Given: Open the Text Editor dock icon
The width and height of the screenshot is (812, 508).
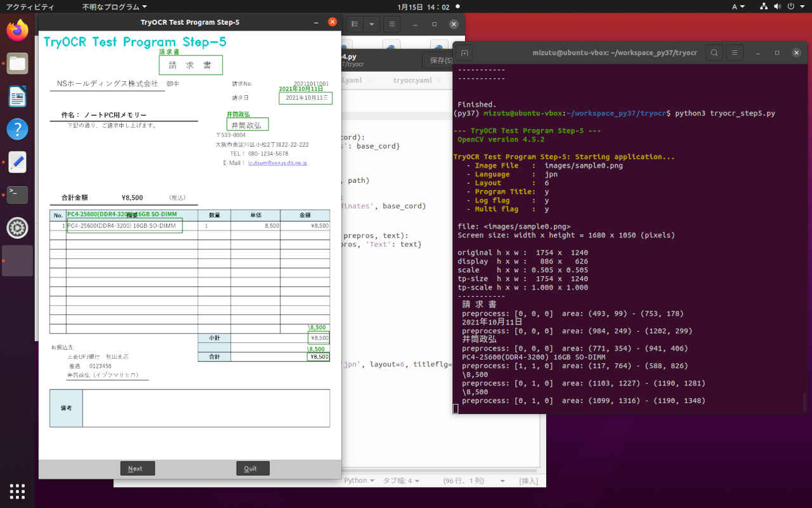Looking at the screenshot, I should (17, 162).
